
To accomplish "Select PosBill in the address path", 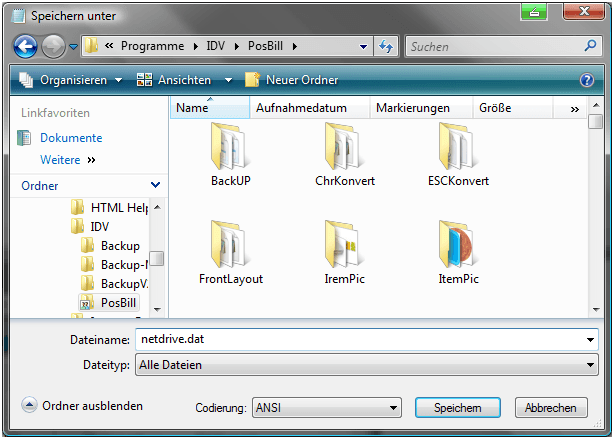I will [x=265, y=46].
